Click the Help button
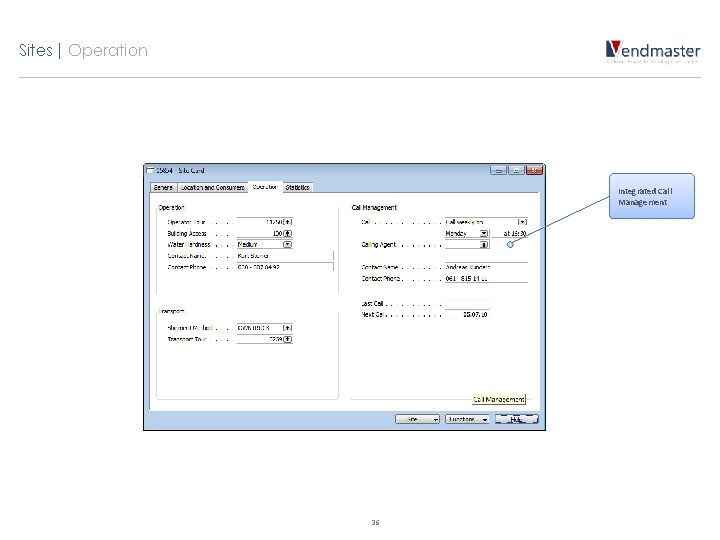Screen dimensions: 720x540 (517, 419)
